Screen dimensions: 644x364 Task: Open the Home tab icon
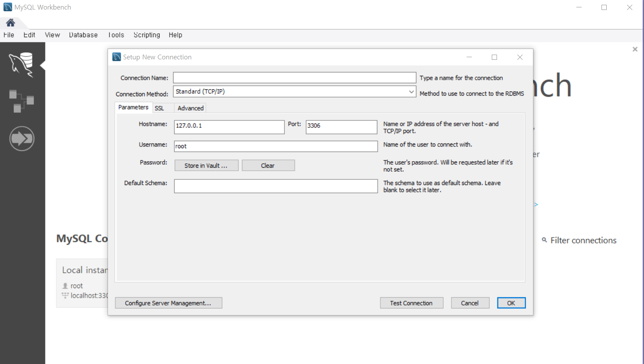[10, 23]
